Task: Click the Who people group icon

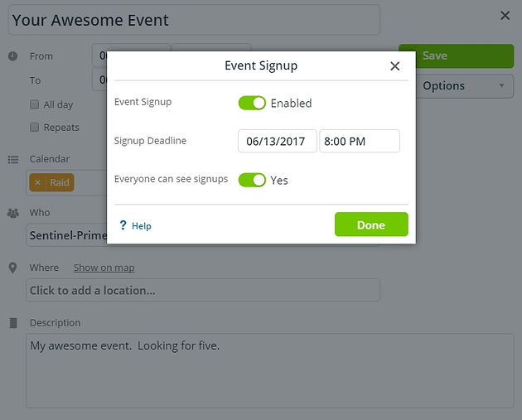Action: [13, 213]
